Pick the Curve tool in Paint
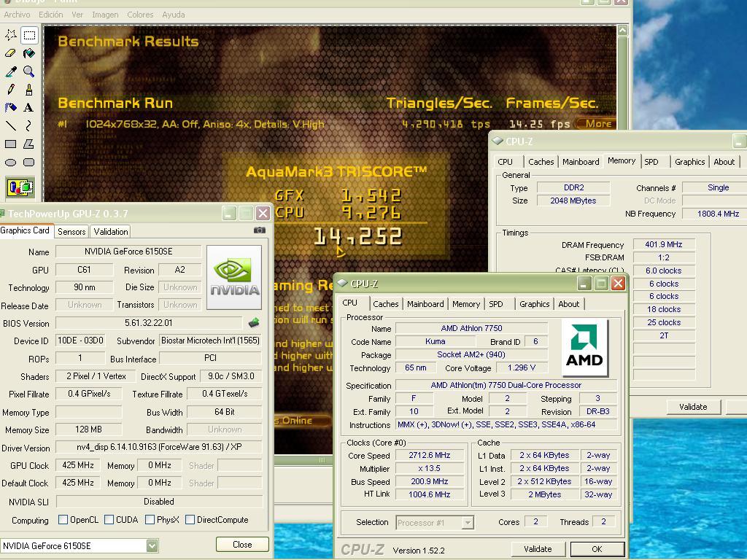Viewport: 747px width, 560px height. (29, 125)
